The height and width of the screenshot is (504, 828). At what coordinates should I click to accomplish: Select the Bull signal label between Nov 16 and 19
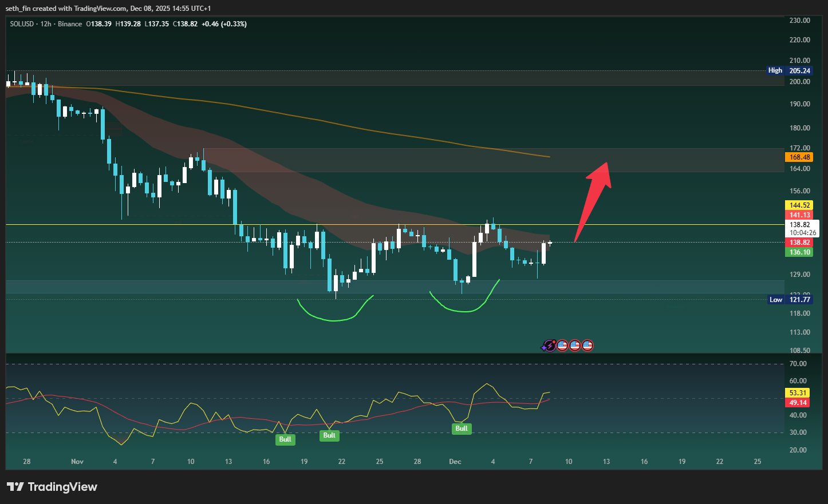285,439
